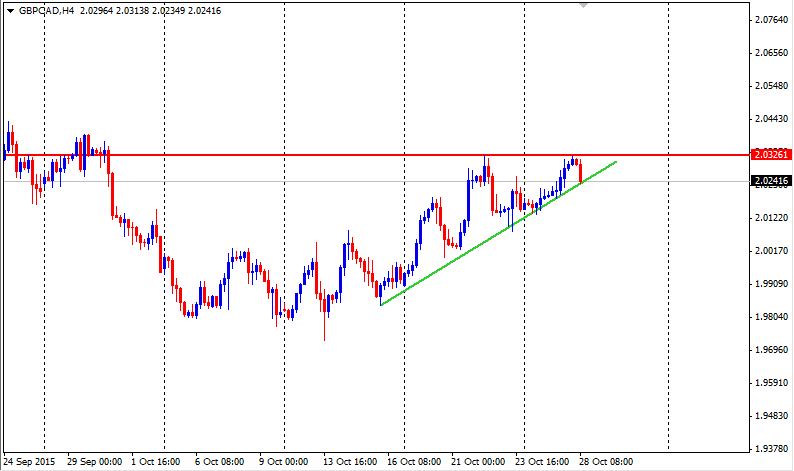This screenshot has height=471, width=794.
Task: Click price level 2.00170 on the scale
Action: pos(771,251)
